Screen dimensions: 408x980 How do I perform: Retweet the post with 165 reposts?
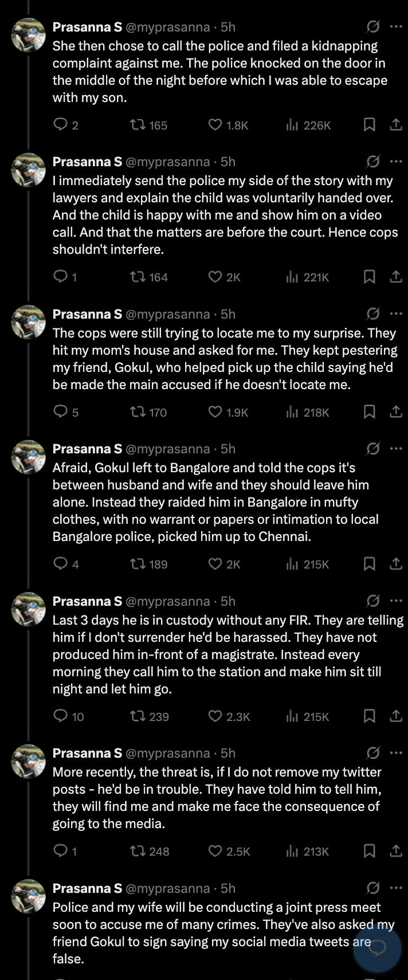137,125
